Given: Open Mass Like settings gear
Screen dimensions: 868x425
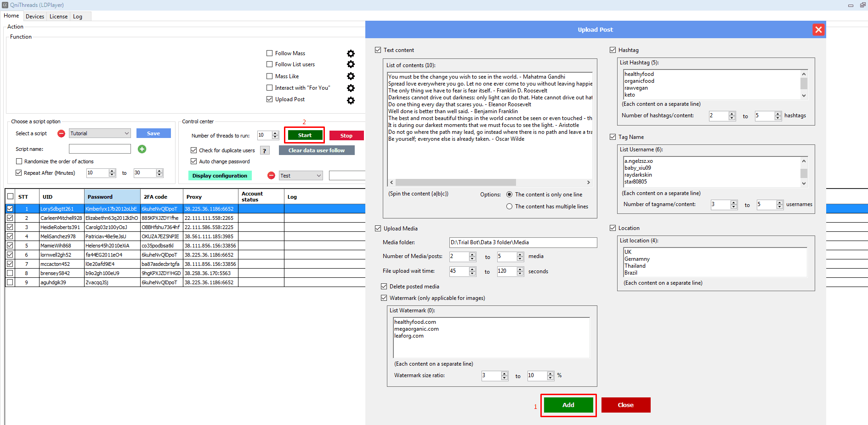Looking at the screenshot, I should click(351, 76).
